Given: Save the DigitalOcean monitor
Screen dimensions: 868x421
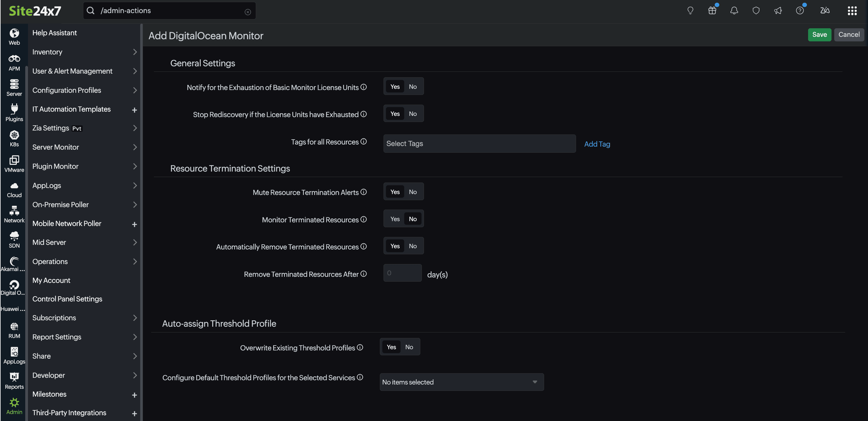Looking at the screenshot, I should click(x=819, y=35).
